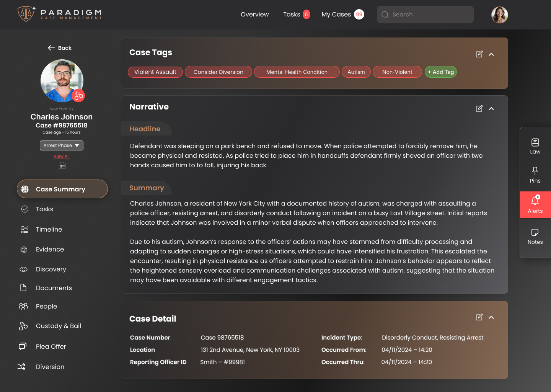Collapse the Narrative section

click(x=492, y=109)
